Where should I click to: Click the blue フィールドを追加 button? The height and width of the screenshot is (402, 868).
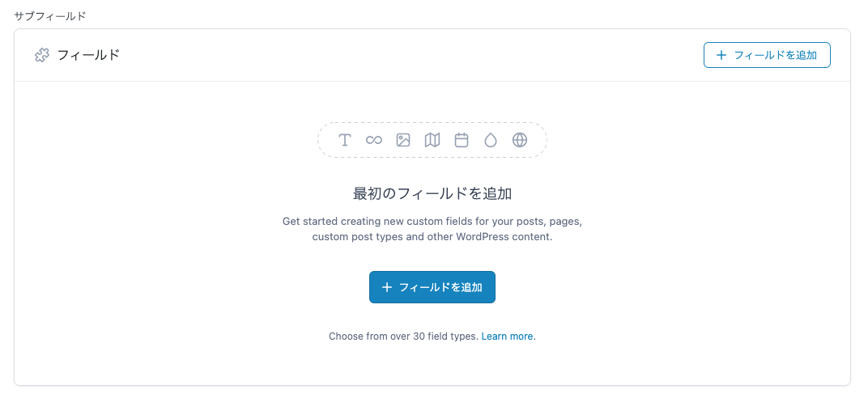[x=432, y=287]
